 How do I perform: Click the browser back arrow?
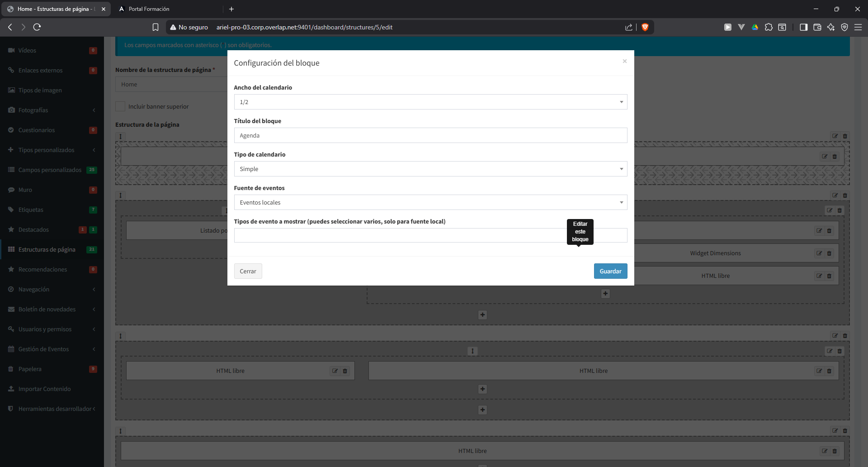tap(10, 27)
